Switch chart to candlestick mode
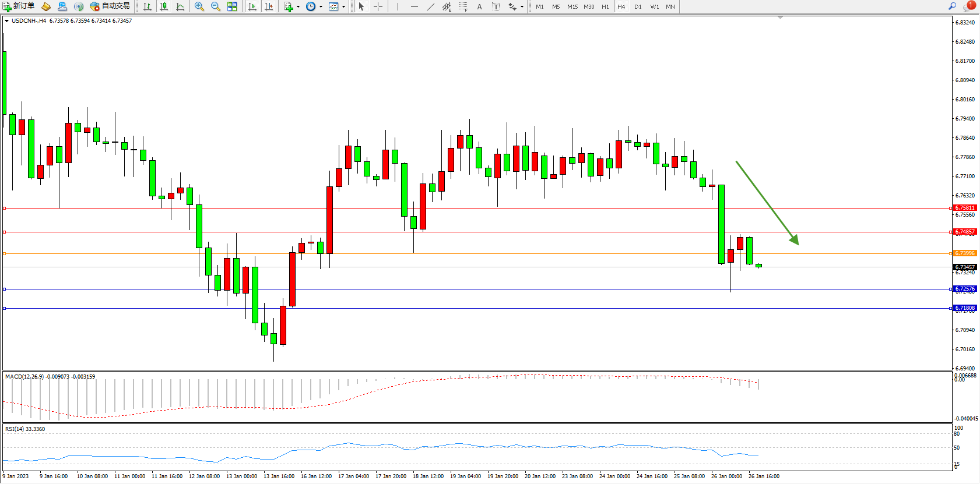The height and width of the screenshot is (484, 980). click(x=164, y=6)
